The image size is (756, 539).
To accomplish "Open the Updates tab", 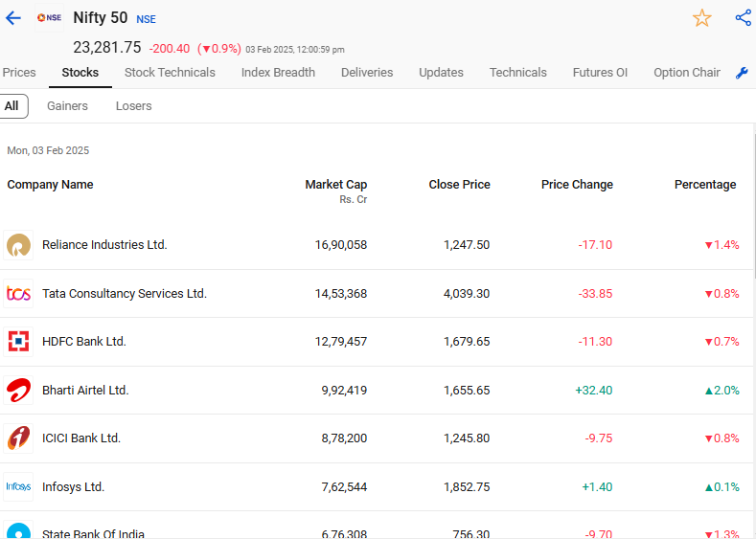I will 441,73.
